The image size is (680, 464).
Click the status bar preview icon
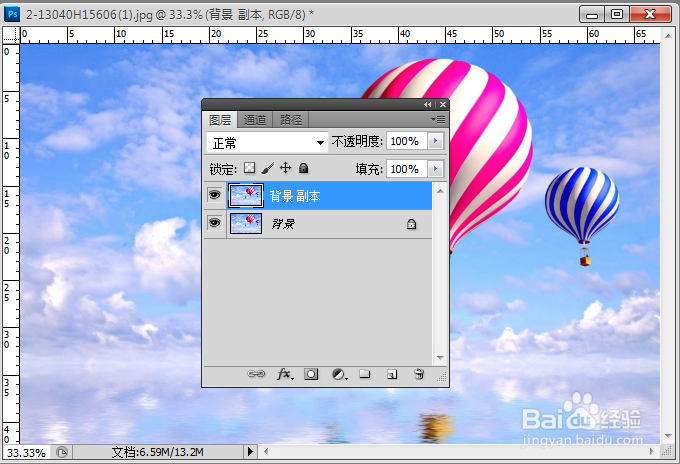[62, 452]
